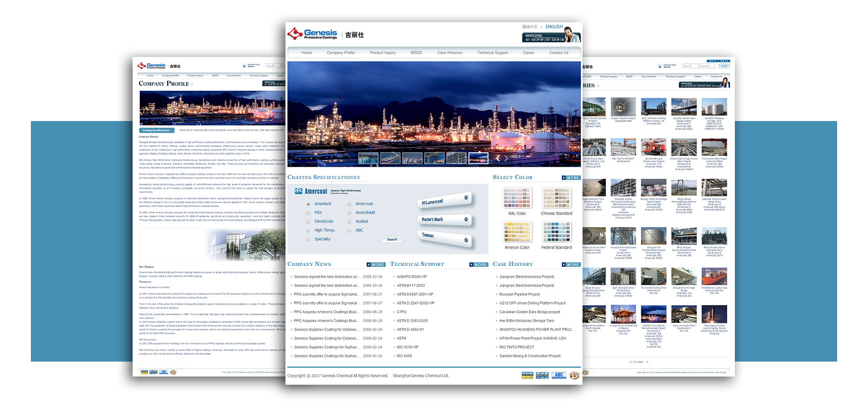Open MORE next to Case History
Viewport: 868px width, 405px height.
point(571,265)
